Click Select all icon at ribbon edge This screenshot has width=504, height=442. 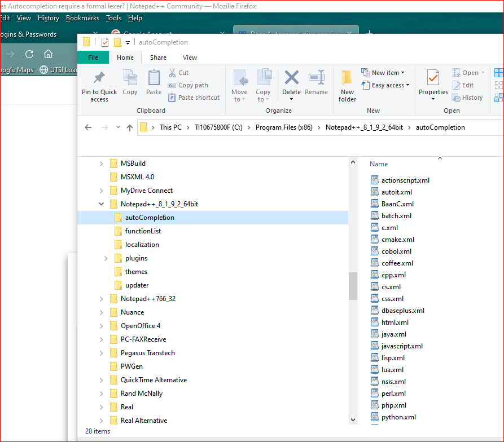[x=498, y=73]
